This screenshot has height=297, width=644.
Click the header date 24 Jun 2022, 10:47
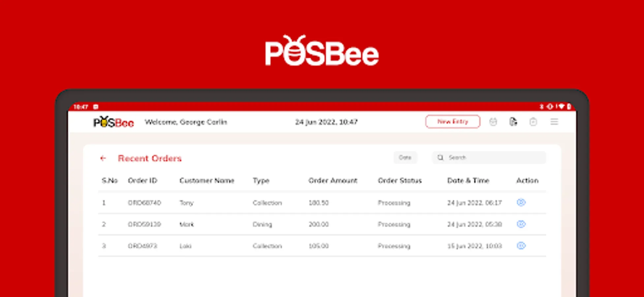click(x=326, y=122)
